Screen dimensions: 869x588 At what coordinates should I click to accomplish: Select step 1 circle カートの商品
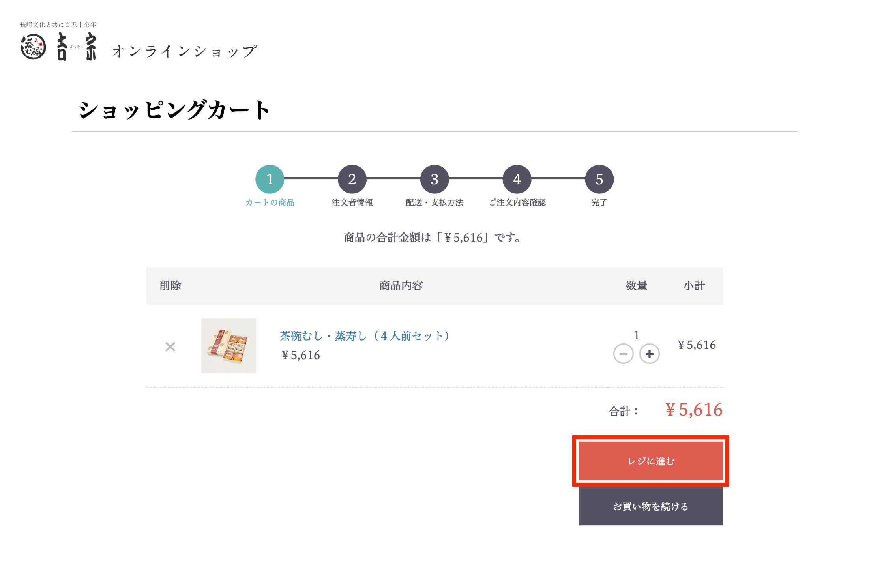270,179
